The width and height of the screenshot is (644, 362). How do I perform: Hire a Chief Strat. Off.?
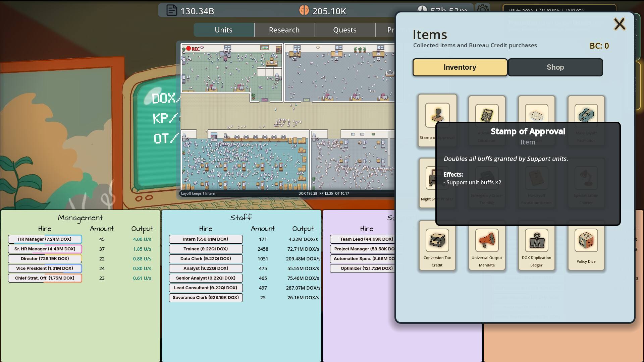click(x=45, y=278)
